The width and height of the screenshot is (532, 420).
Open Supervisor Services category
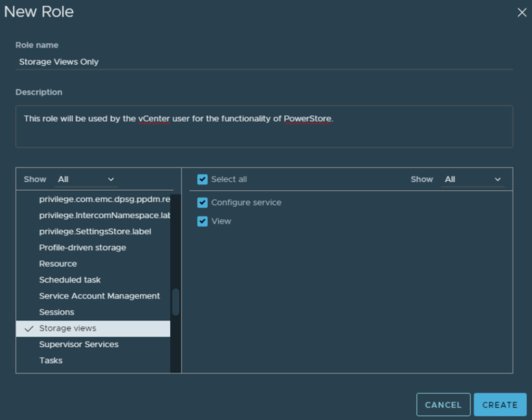[79, 345]
